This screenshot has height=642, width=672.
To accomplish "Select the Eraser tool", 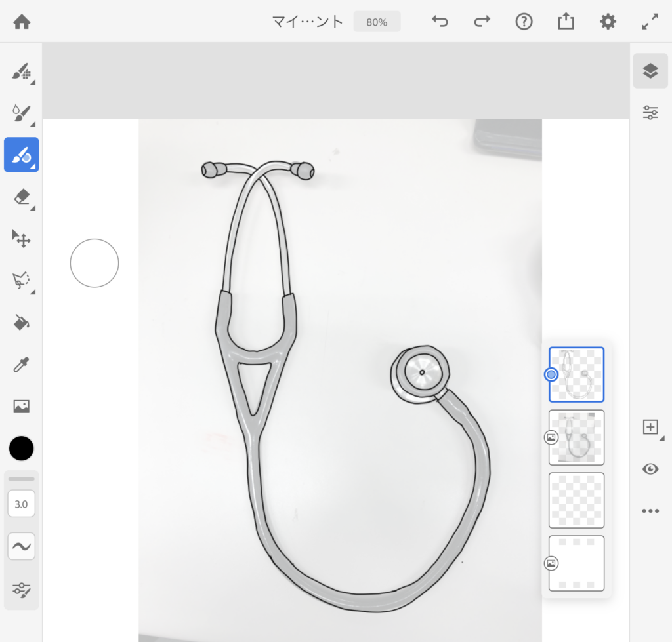I will tap(22, 197).
